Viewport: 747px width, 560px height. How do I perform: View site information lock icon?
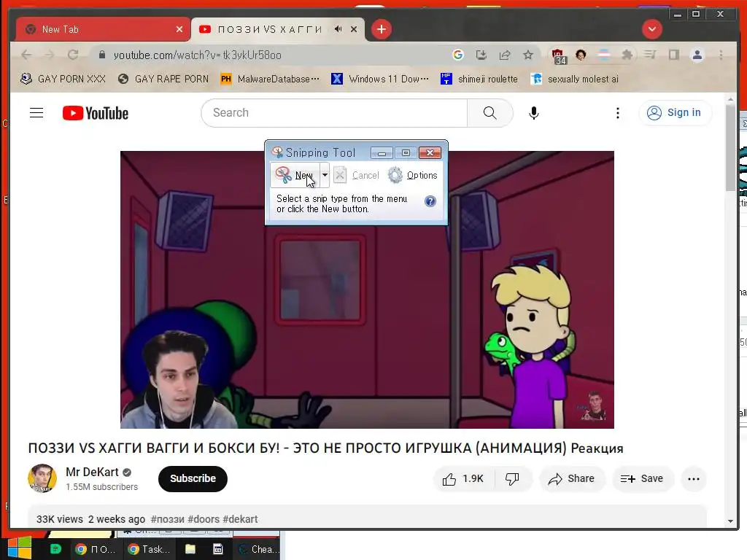pyautogui.click(x=102, y=55)
